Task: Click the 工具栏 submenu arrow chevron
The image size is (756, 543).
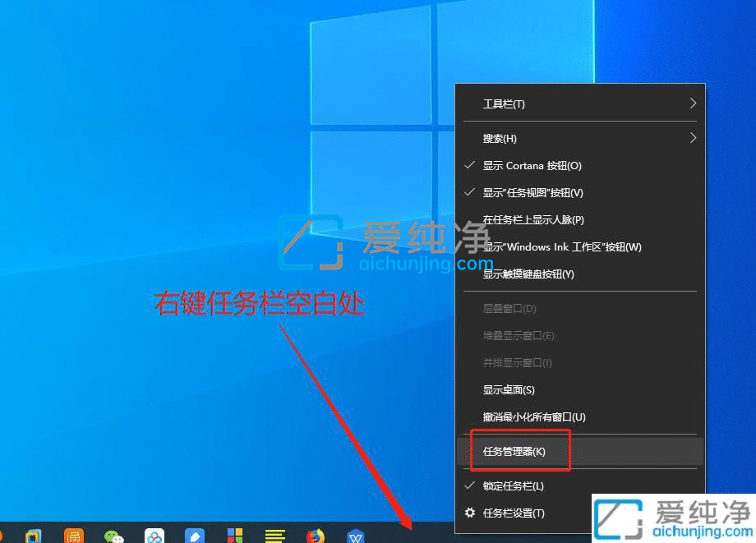Action: (x=692, y=104)
